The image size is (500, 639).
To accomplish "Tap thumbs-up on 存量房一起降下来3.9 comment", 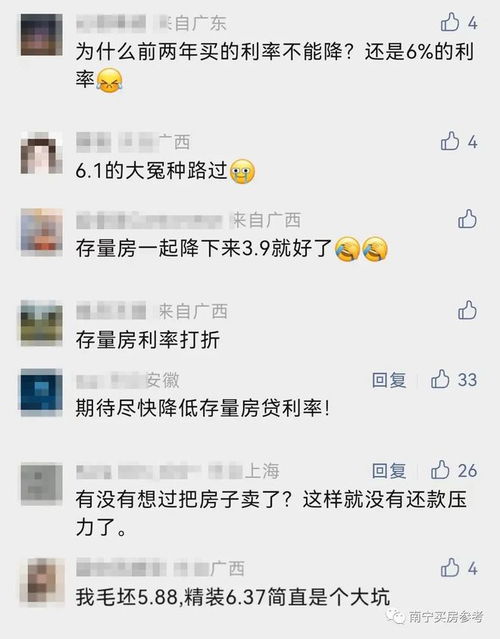I will 467,219.
